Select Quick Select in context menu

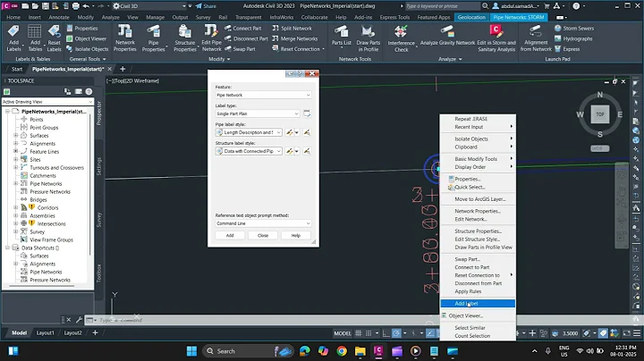coord(478,187)
